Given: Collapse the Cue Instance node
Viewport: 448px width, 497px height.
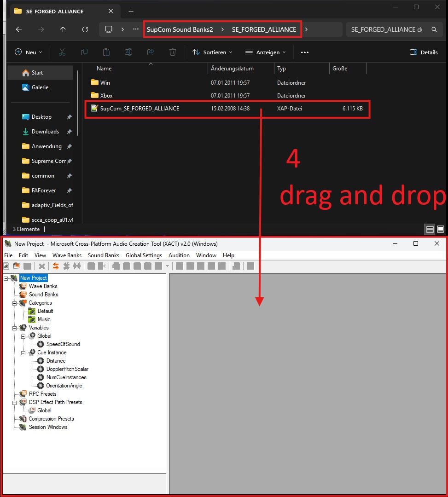Looking at the screenshot, I should coord(23,353).
